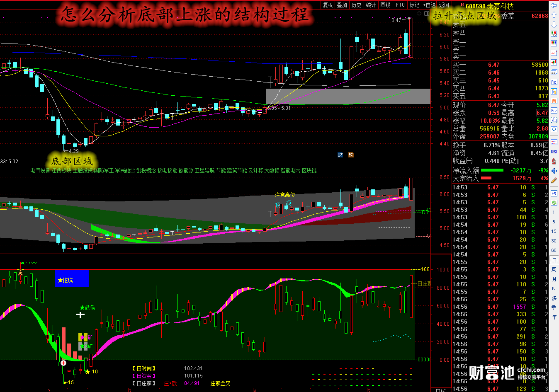Add stock via +自选 button
The height and width of the screenshot is (392, 559).
pyautogui.click(x=429, y=5)
